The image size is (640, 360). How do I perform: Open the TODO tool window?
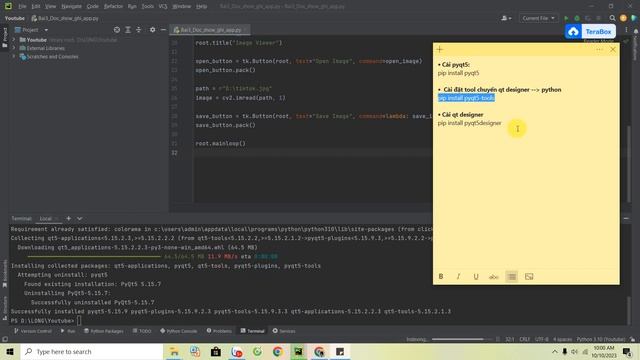142,331
